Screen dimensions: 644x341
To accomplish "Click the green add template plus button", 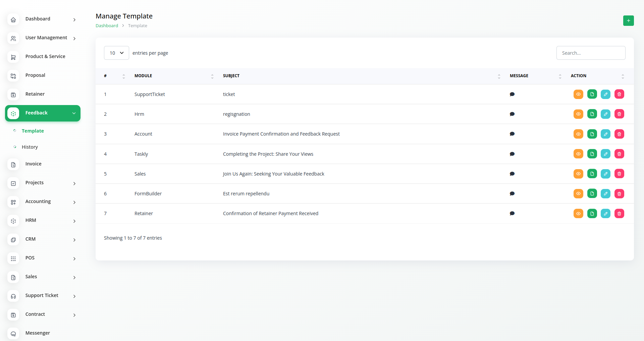I will (628, 20).
